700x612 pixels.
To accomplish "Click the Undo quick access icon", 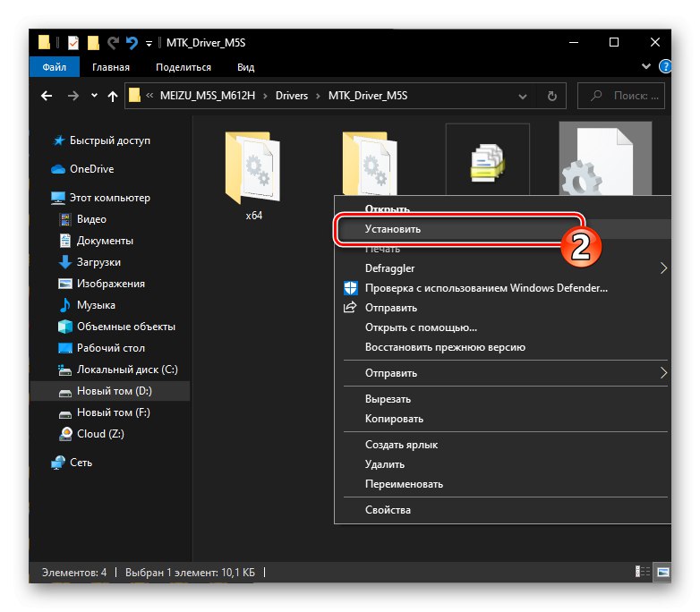I will tap(132, 43).
